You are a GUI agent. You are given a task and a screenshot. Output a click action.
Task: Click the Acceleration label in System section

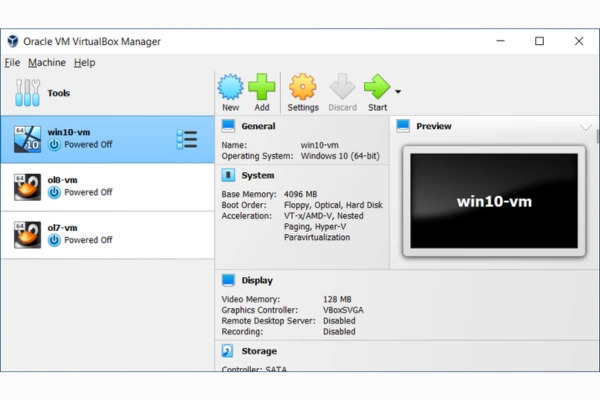[x=246, y=216]
